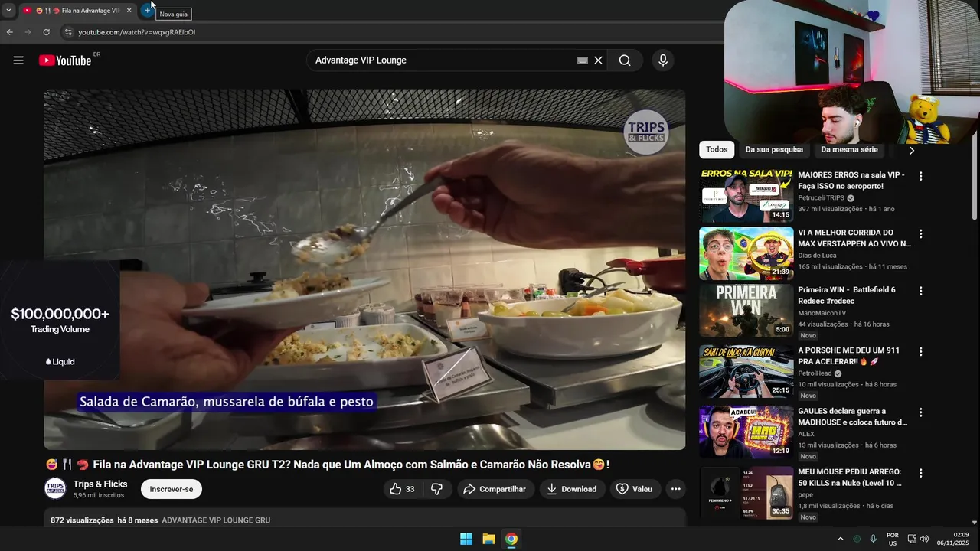The image size is (980, 551).
Task: Open options for GAULES declara guerra video
Action: pyautogui.click(x=920, y=412)
